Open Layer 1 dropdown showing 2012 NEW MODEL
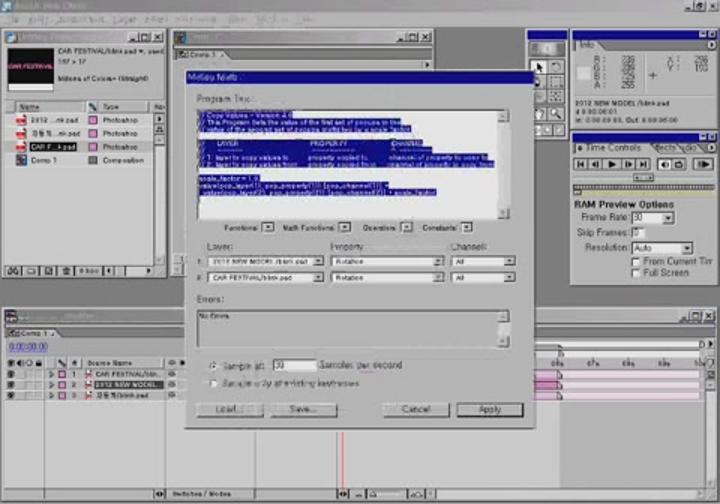Viewport: 720px width, 504px height. [x=265, y=261]
